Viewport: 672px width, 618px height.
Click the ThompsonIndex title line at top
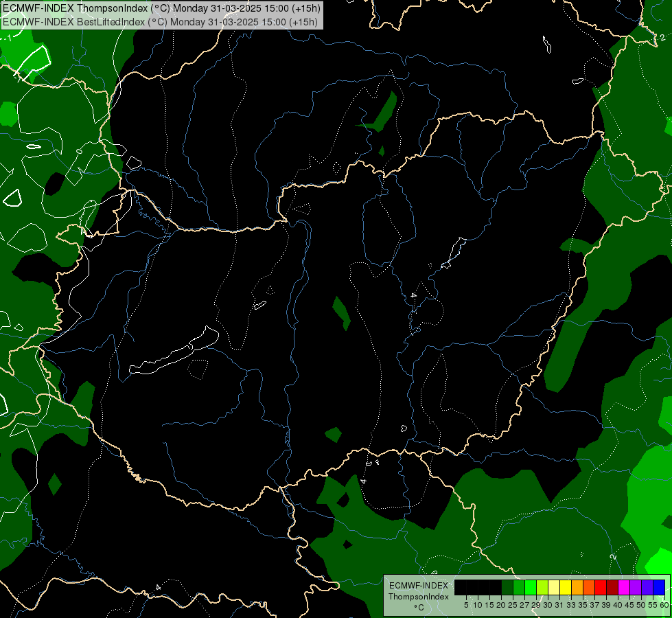pyautogui.click(x=161, y=8)
